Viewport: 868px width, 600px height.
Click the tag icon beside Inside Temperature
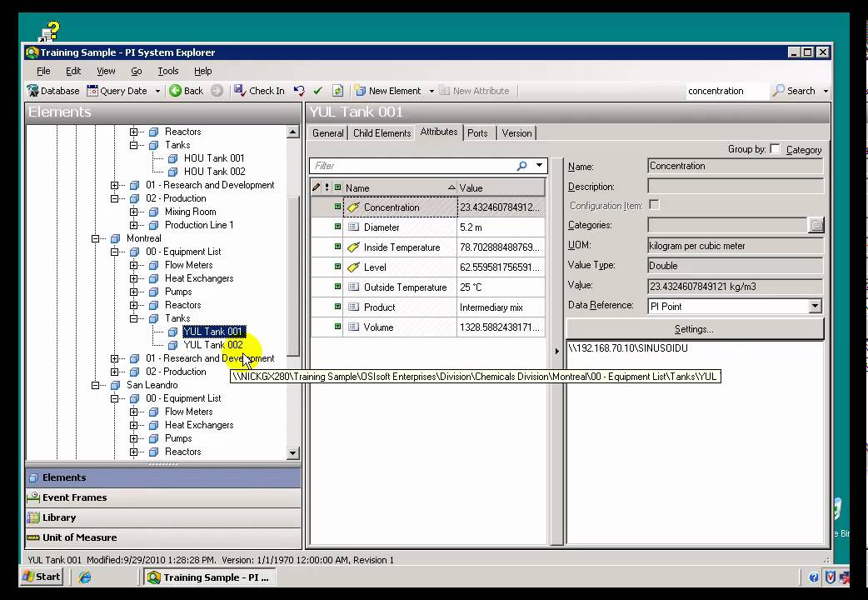[x=354, y=247]
